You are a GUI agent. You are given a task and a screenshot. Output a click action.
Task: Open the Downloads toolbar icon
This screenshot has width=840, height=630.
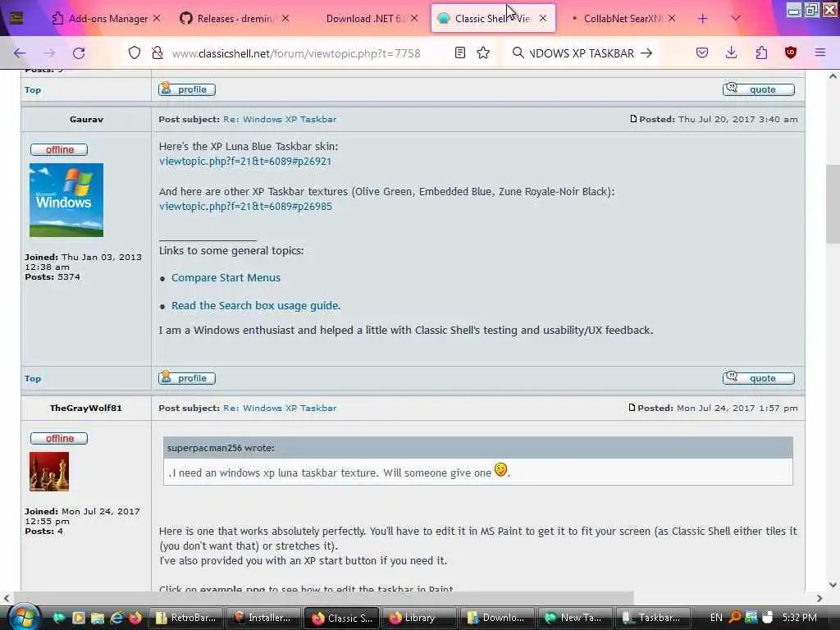coord(731,52)
